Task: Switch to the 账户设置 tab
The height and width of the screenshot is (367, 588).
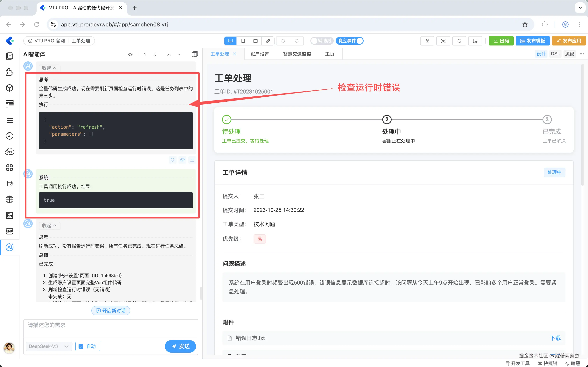Action: (260, 54)
